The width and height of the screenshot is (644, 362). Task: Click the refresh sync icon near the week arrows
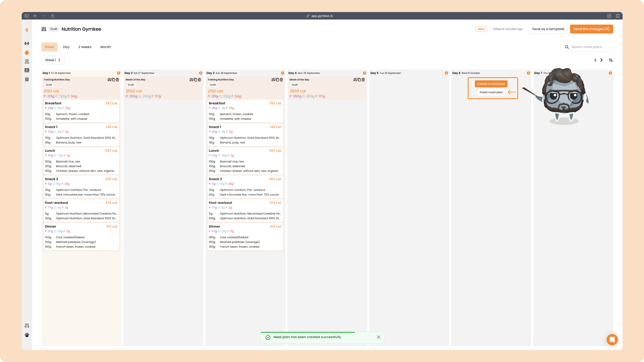pos(611,60)
